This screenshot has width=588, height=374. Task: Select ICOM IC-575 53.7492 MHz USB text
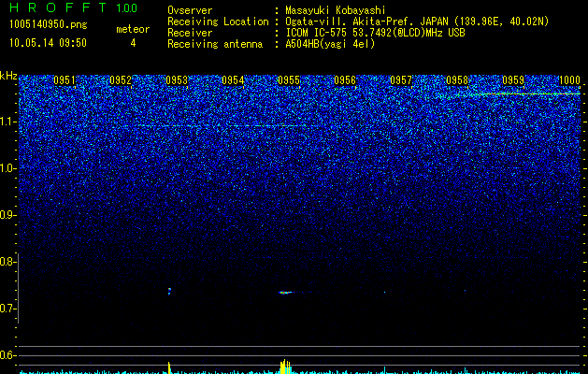click(x=375, y=33)
